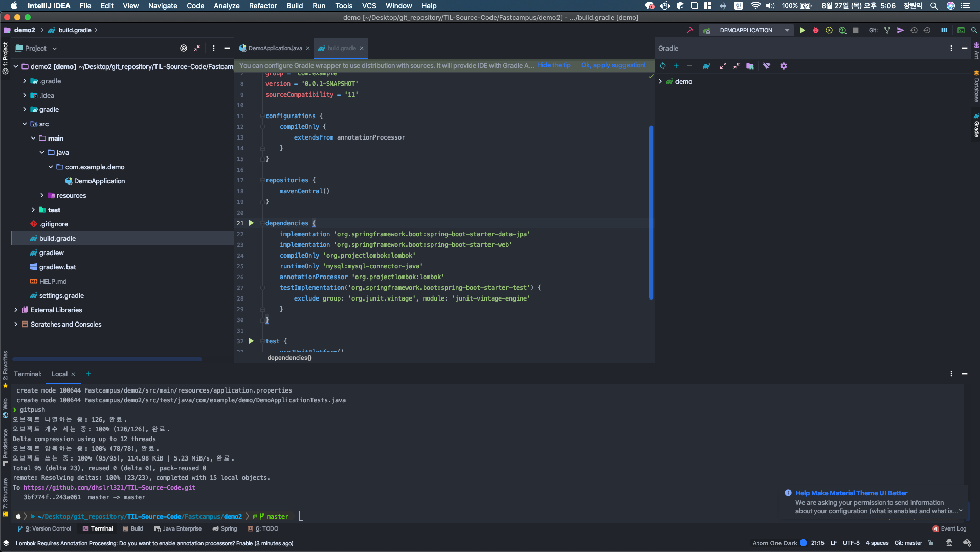980x552 pixels.
Task: Click the editor vertical scrollbar
Action: click(x=651, y=212)
